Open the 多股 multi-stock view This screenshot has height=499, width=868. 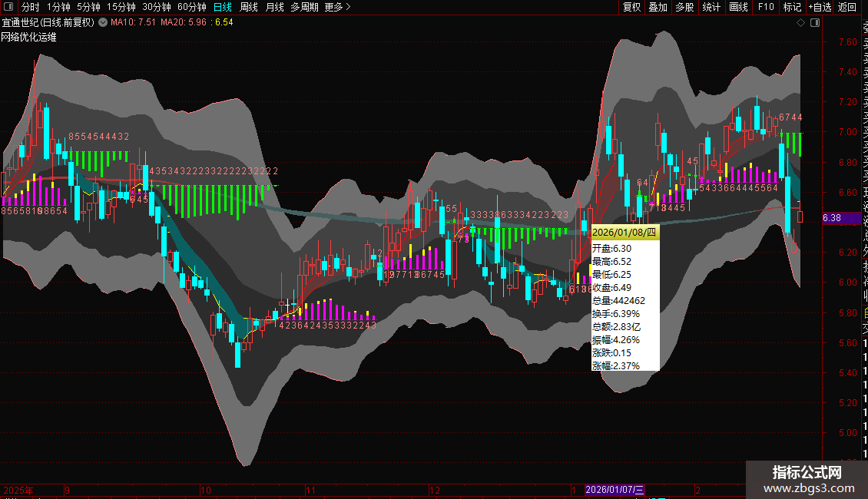coord(684,7)
